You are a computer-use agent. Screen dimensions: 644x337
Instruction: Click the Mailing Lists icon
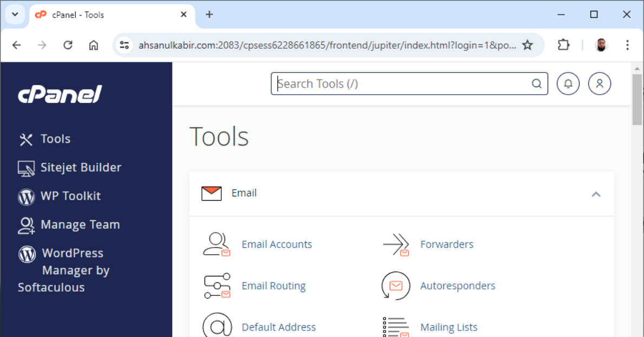[x=395, y=325]
